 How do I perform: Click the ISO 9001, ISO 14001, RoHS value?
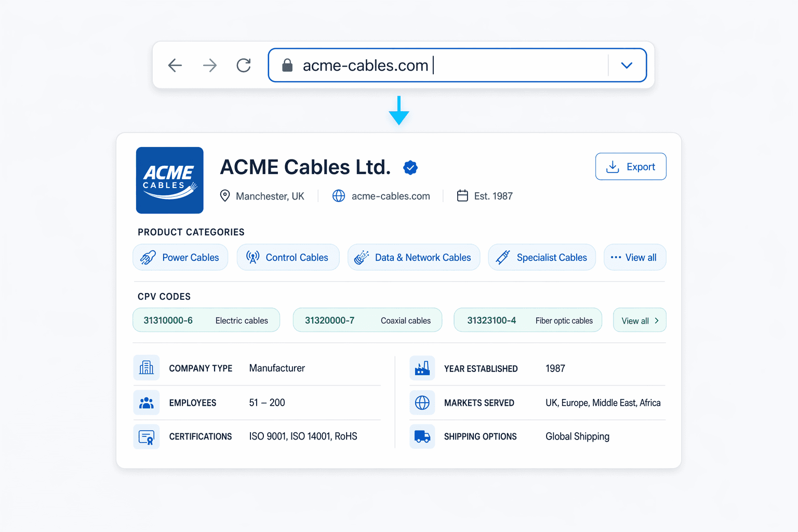[x=303, y=436]
